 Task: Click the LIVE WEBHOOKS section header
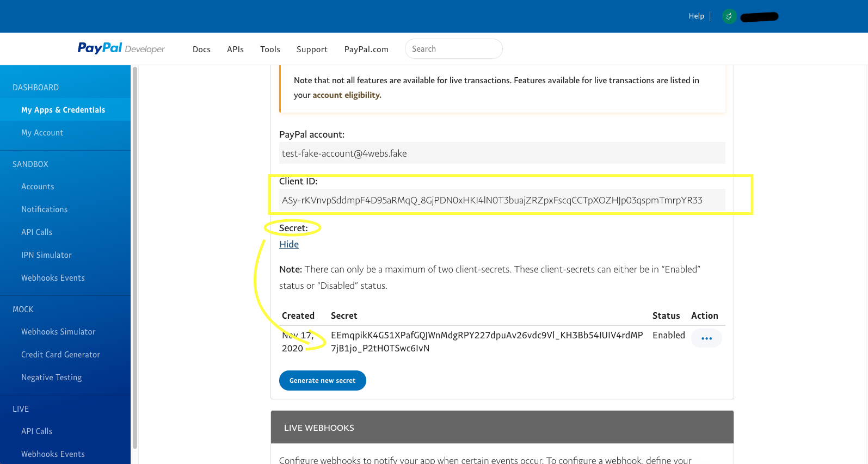click(502, 428)
